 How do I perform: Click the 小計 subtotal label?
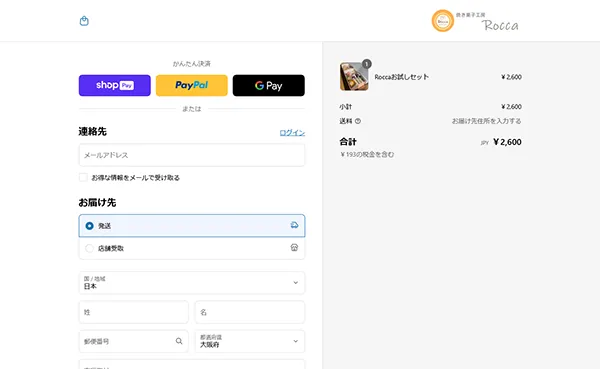pyautogui.click(x=346, y=106)
